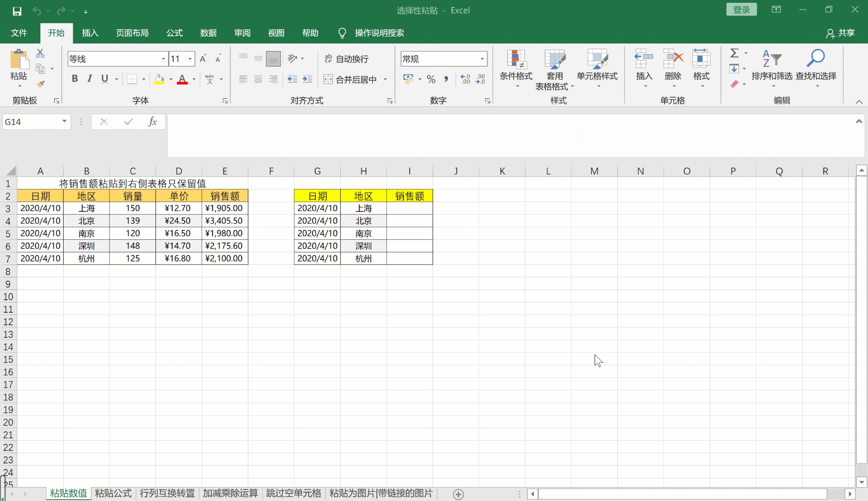The width and height of the screenshot is (868, 501).
Task: Open the 粘贴公式 sheet tab
Action: 113,494
